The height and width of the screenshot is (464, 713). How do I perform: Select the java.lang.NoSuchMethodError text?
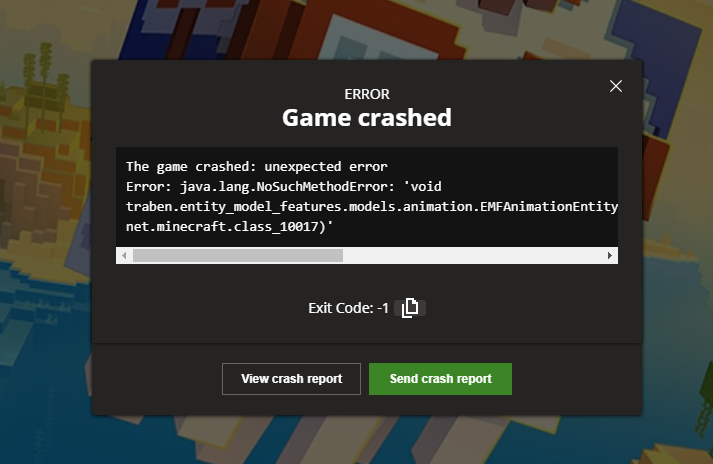coord(283,187)
